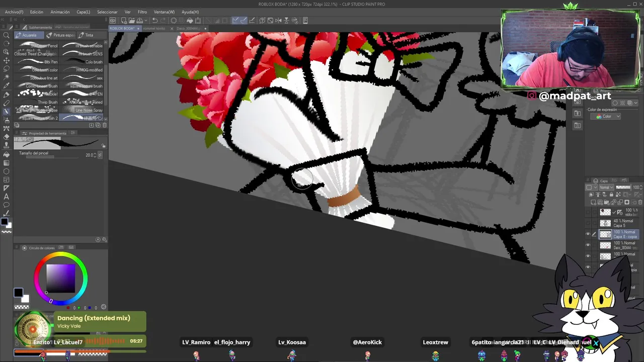The width and height of the screenshot is (644, 362).
Task: Open the Ventana menu
Action: [164, 12]
